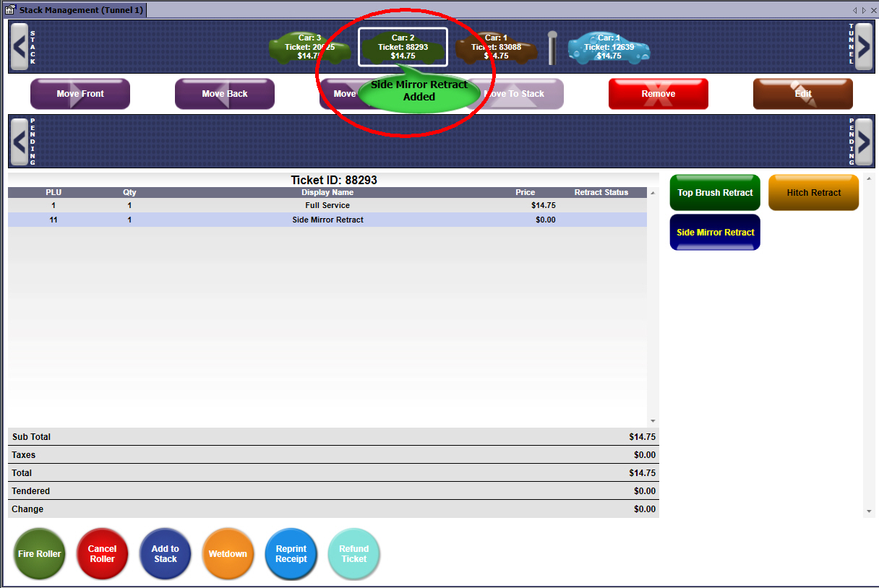The width and height of the screenshot is (879, 588).
Task: Select the green Car 3 in the stack
Action: (x=309, y=48)
